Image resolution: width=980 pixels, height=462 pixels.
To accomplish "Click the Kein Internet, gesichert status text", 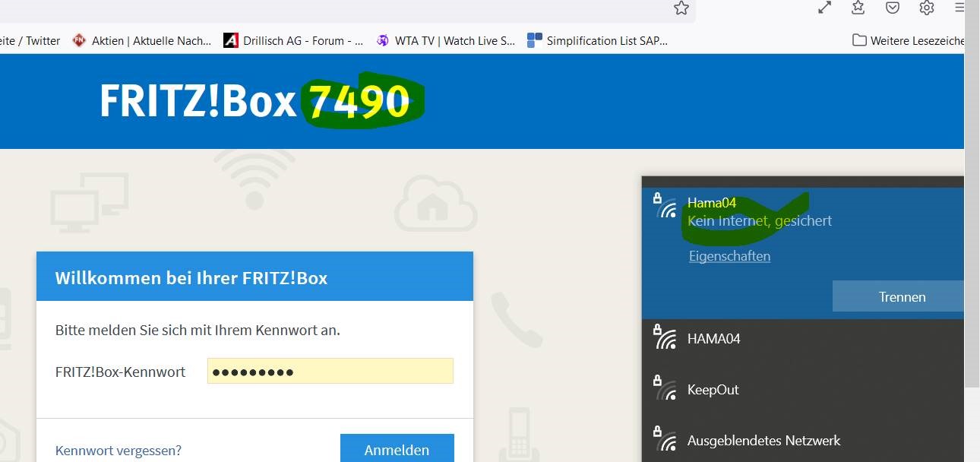I will point(760,221).
